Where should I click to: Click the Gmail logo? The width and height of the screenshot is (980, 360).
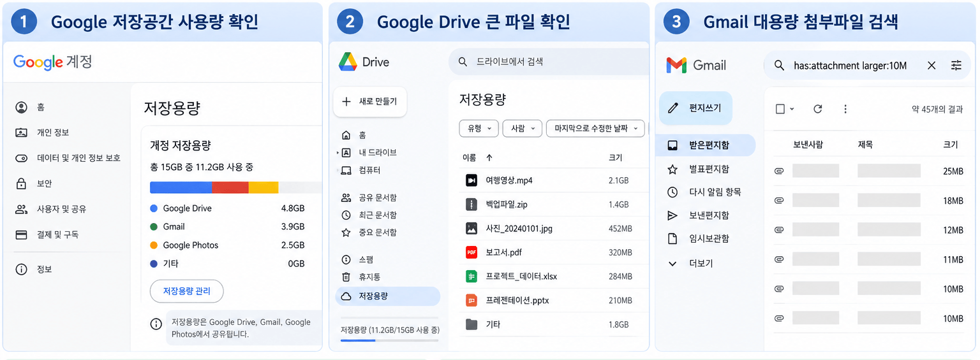pos(696,65)
